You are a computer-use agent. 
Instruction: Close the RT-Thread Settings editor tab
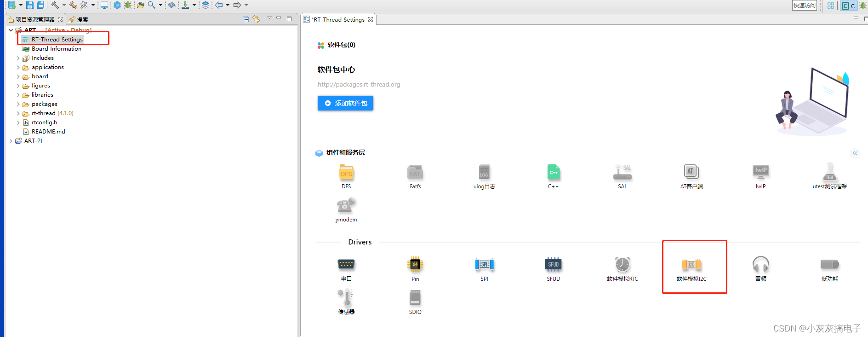click(371, 19)
